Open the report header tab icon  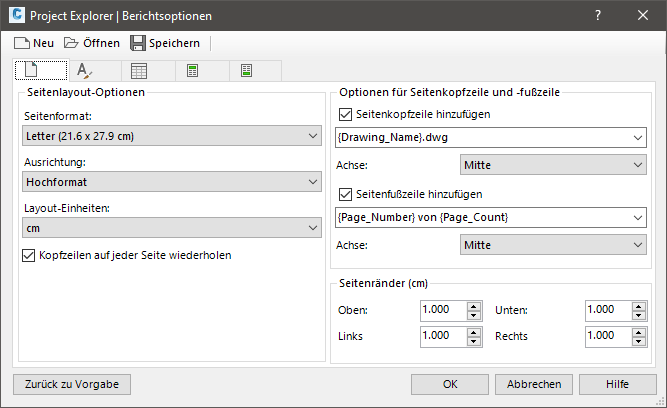tap(192, 70)
